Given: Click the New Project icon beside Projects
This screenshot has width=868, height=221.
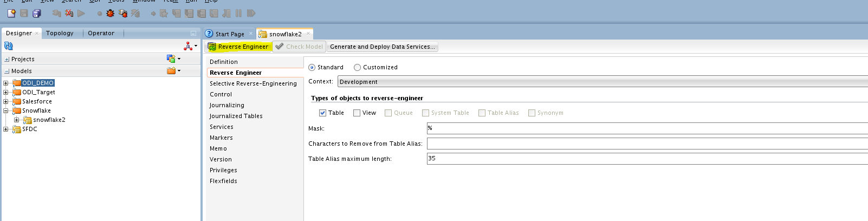Looking at the screenshot, I should point(172,59).
